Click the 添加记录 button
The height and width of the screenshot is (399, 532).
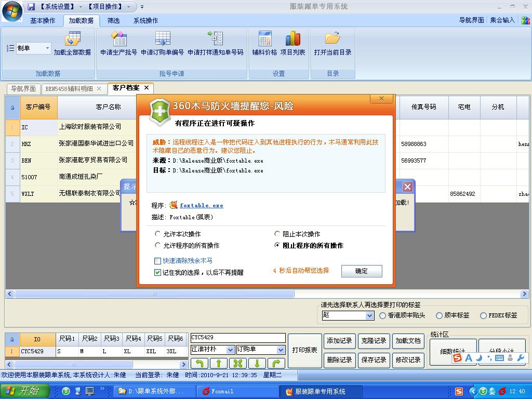(339, 341)
